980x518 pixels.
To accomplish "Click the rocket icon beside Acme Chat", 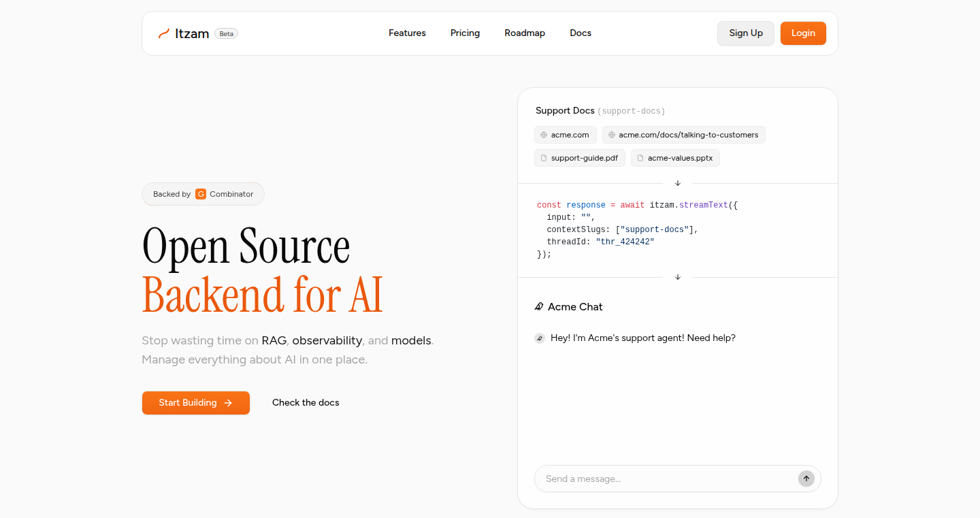I will coord(539,307).
